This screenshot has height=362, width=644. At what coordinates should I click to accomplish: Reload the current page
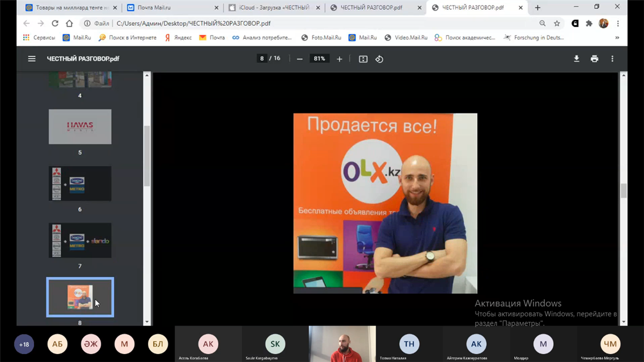tap(55, 24)
